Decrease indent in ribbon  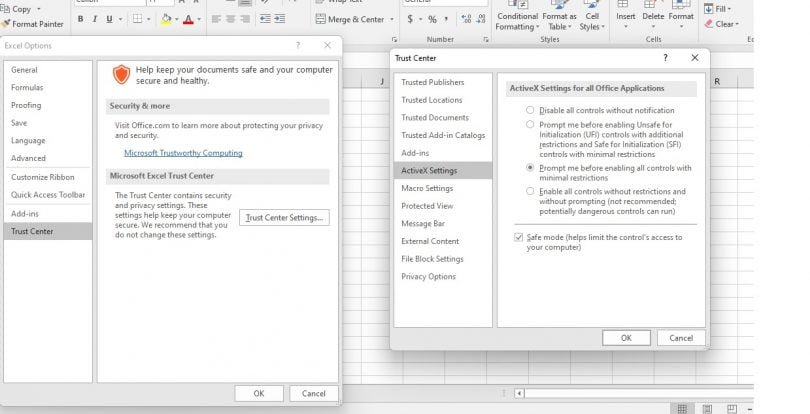coord(265,19)
